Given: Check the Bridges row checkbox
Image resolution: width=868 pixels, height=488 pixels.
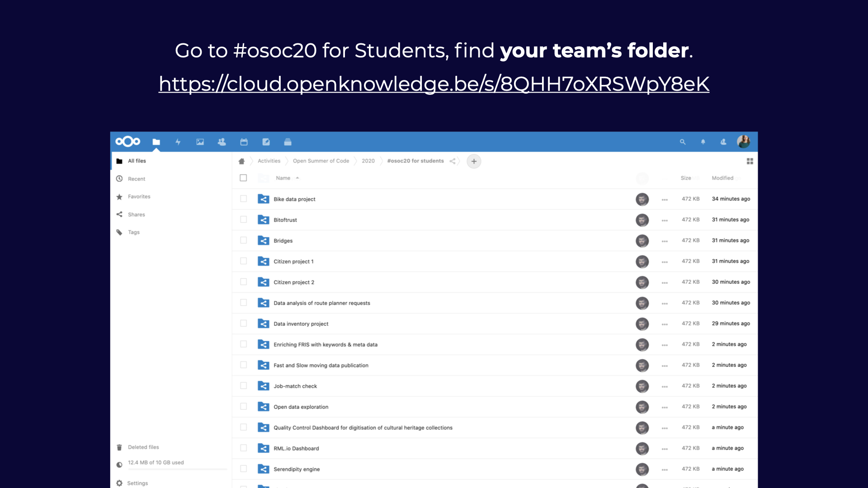Looking at the screenshot, I should coord(243,240).
